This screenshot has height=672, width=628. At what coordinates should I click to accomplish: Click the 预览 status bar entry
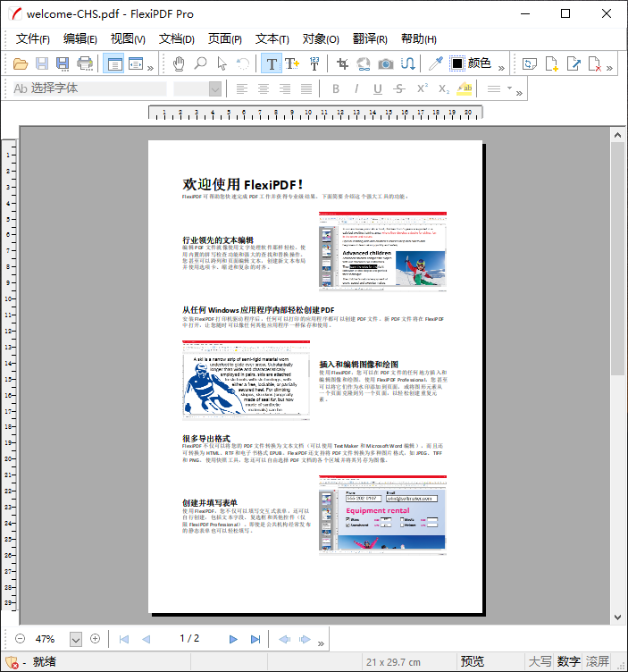tap(472, 661)
